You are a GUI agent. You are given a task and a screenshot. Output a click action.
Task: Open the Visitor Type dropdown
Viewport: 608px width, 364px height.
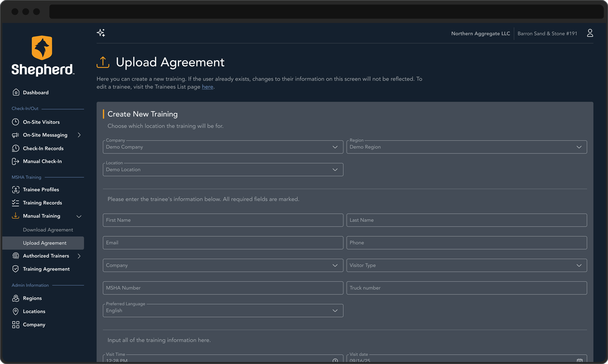pyautogui.click(x=466, y=265)
